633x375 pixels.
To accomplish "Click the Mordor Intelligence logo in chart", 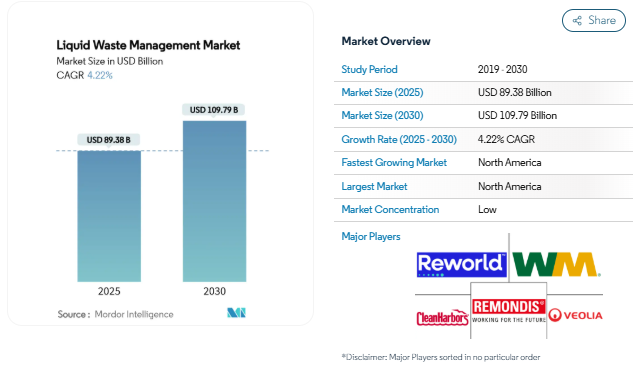I will click(x=236, y=313).
